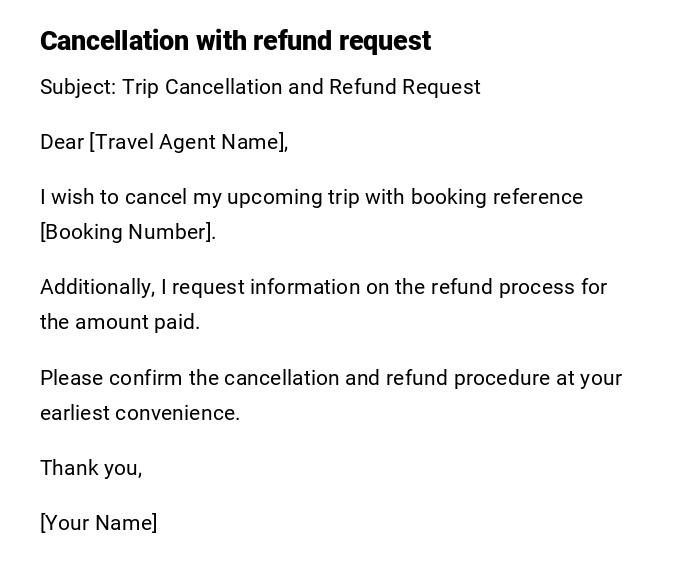Click "Thank you," closing line
The width and height of the screenshot is (700, 586).
[91, 468]
